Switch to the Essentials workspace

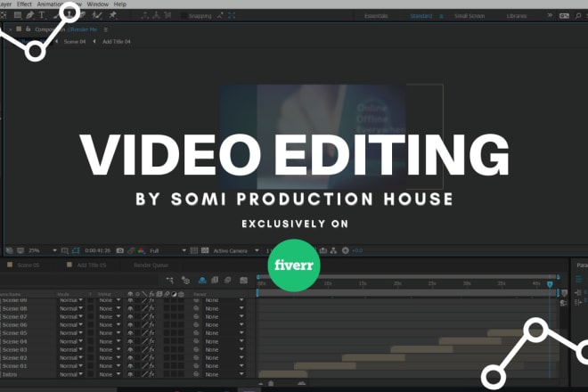[376, 16]
